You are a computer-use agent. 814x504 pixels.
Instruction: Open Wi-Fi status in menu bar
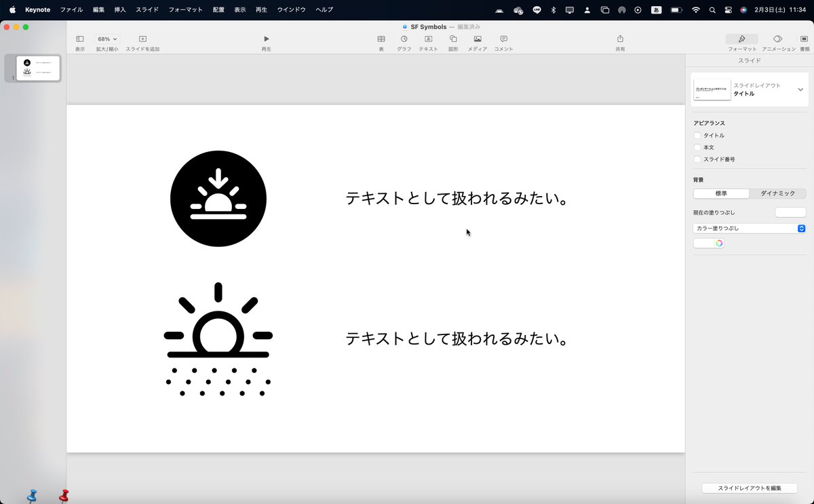(x=695, y=10)
